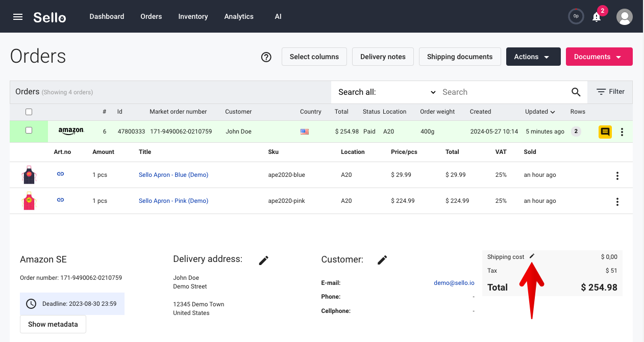Click the demo@sello.io email link

point(454,283)
